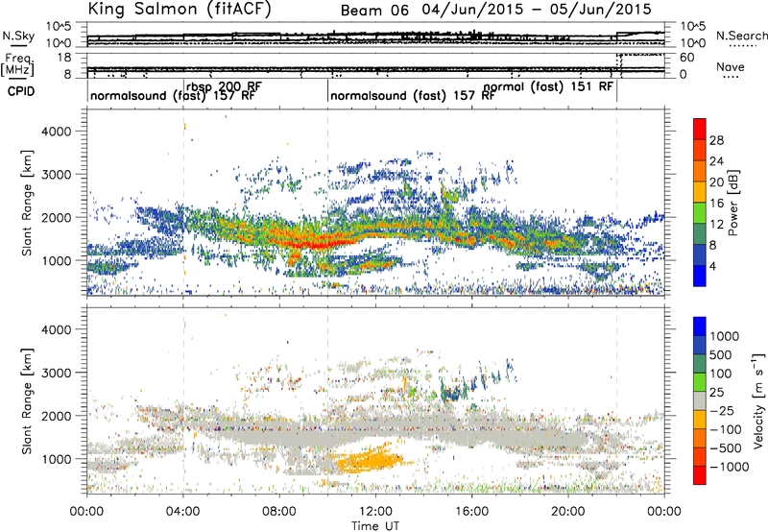Click the "500" tick on the Velocity color bar
The height and width of the screenshot is (532, 768).
[x=721, y=354]
